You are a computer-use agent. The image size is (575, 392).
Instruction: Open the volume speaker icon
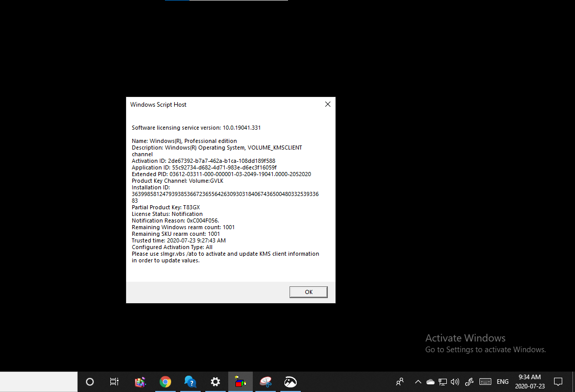[x=455, y=382]
